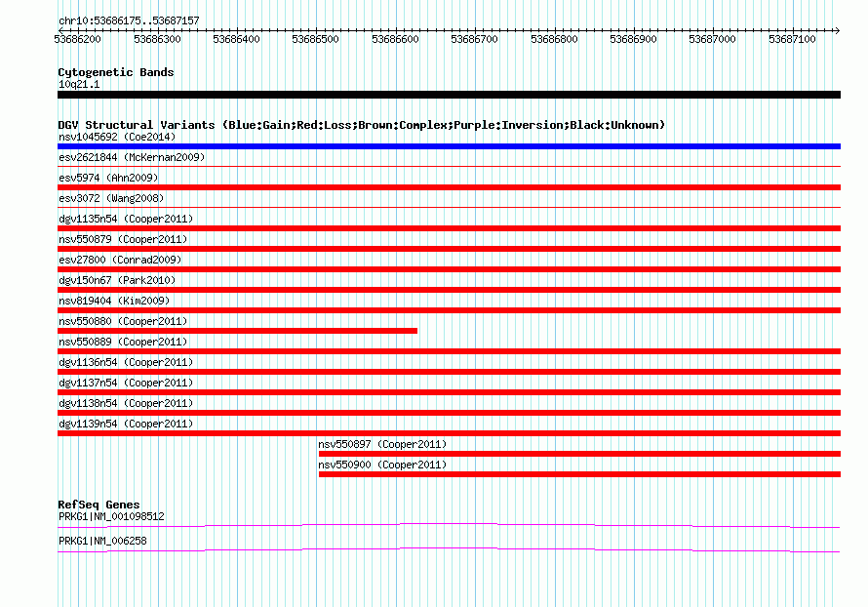Select the red bar under dgv1136n54

point(449,372)
